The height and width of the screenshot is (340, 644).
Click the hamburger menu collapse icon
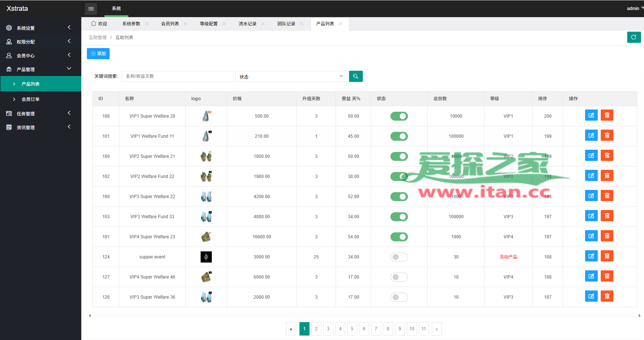coord(91,9)
